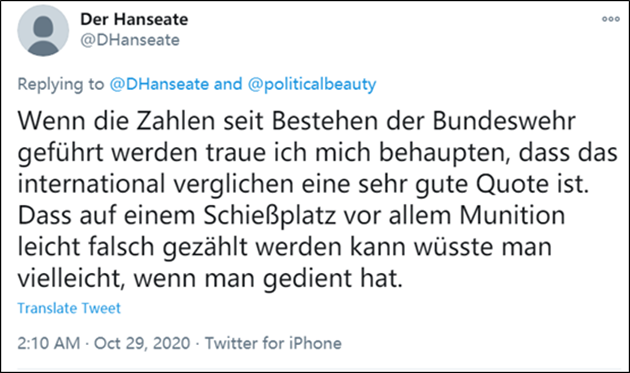Open the Der Hanseate display name
Image resolution: width=630 pixels, height=373 pixels.
tap(134, 19)
